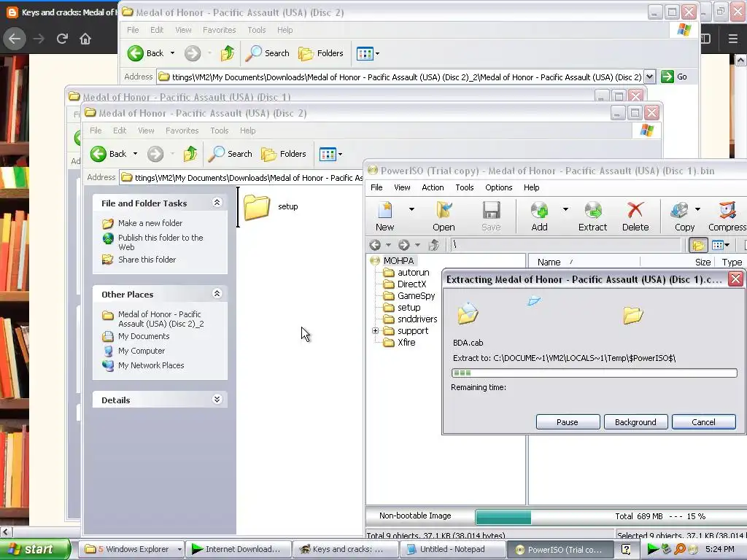The width and height of the screenshot is (747, 560).
Task: Open My Network Places link
Action: pyautogui.click(x=150, y=365)
